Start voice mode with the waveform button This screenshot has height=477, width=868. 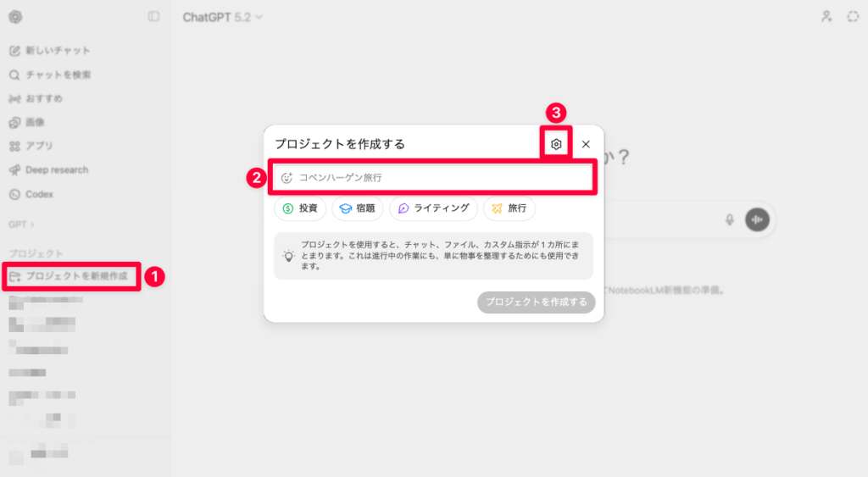coord(757,219)
